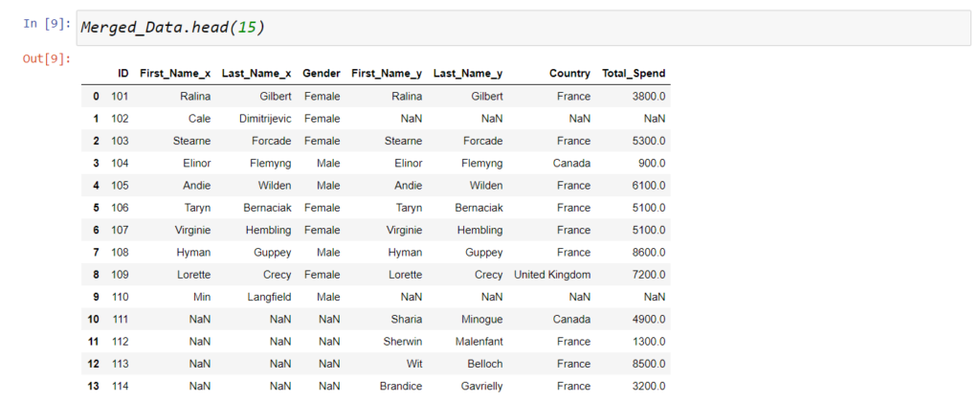Click the Last_Name_y column header

(x=467, y=74)
